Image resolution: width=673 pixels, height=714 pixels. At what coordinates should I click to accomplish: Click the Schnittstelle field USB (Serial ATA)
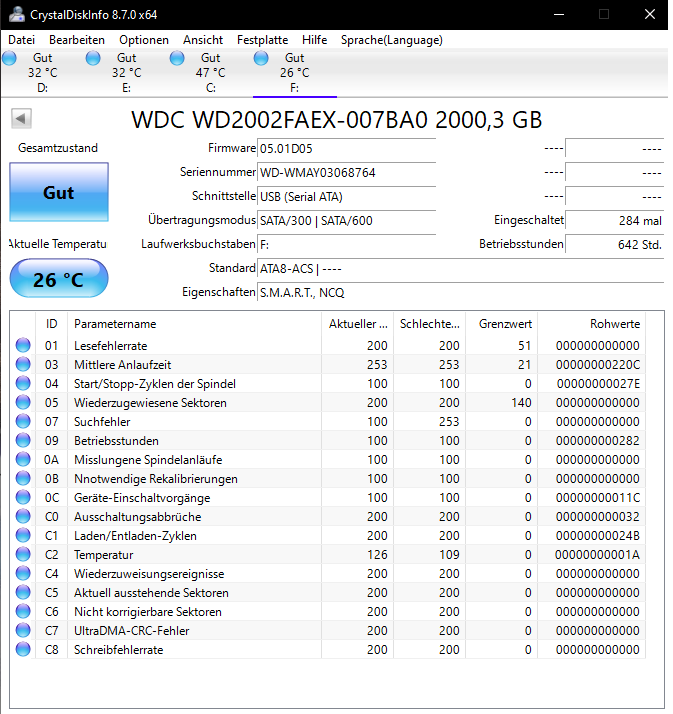pos(347,197)
